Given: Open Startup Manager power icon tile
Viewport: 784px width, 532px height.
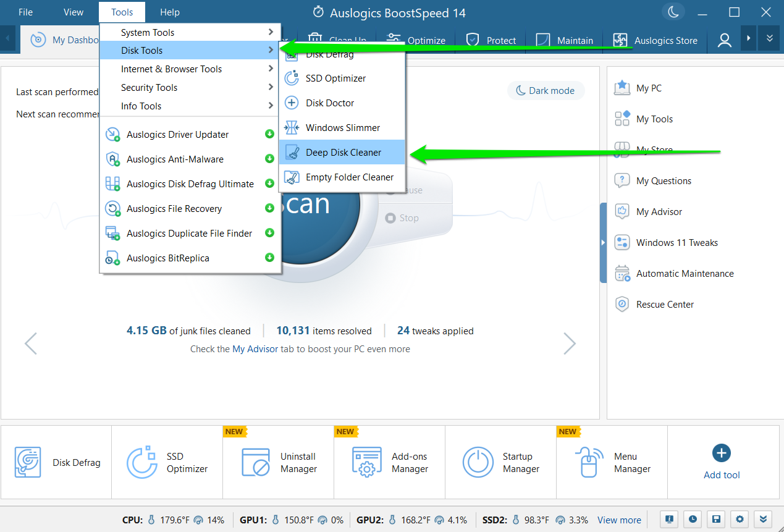Looking at the screenshot, I should pos(478,463).
